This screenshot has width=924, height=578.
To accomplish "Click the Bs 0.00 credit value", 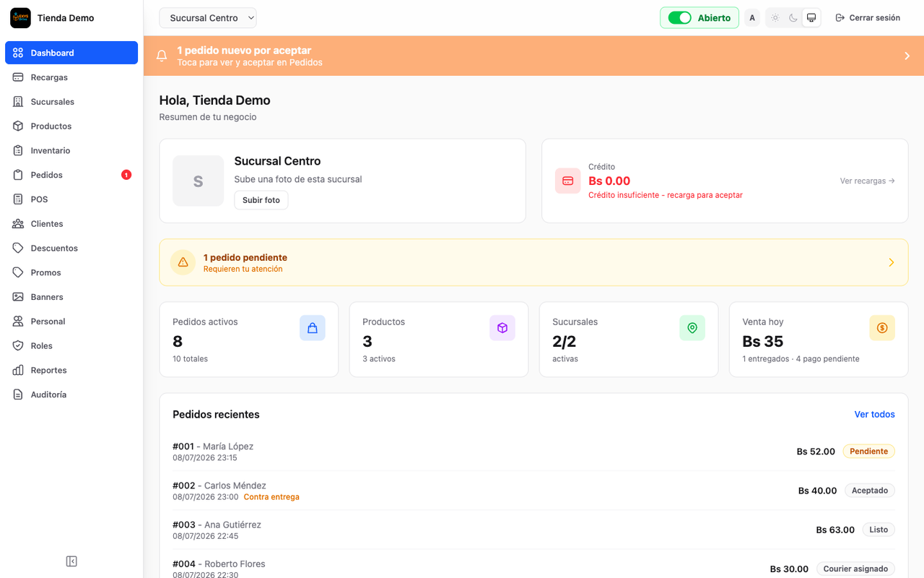I will pos(609,181).
